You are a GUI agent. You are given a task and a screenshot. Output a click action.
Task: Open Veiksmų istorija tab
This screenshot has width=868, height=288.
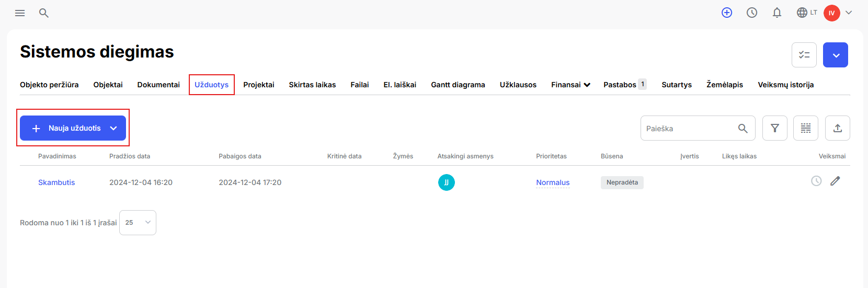(786, 85)
